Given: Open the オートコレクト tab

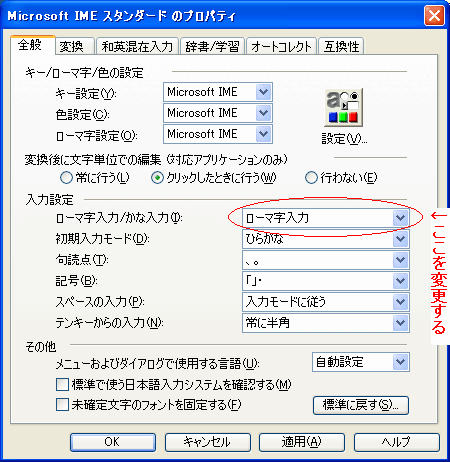Looking at the screenshot, I should click(281, 46).
